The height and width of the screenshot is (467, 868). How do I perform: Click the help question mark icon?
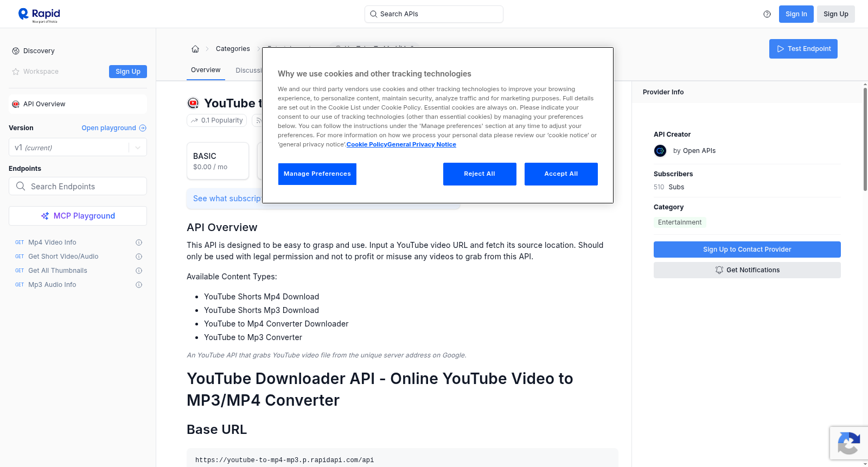767,14
